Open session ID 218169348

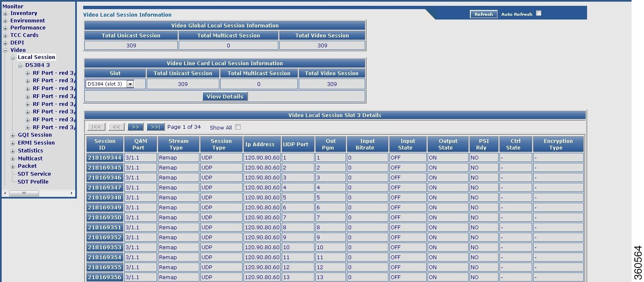(x=105, y=198)
